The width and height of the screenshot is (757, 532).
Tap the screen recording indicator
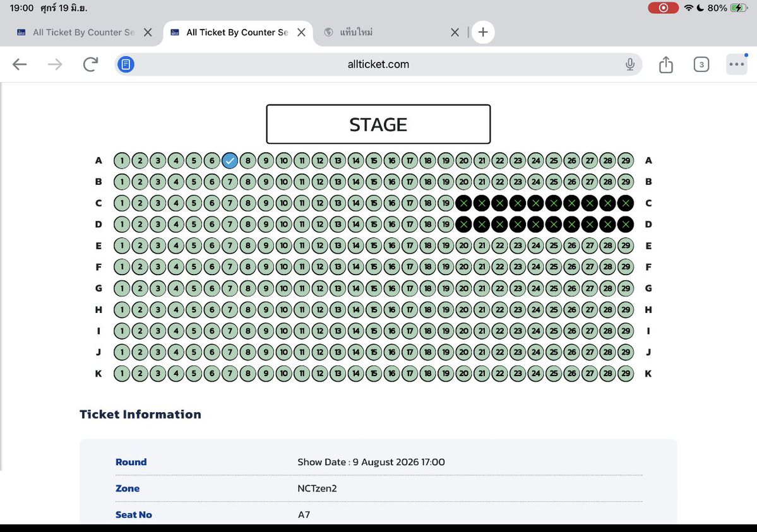pyautogui.click(x=663, y=8)
